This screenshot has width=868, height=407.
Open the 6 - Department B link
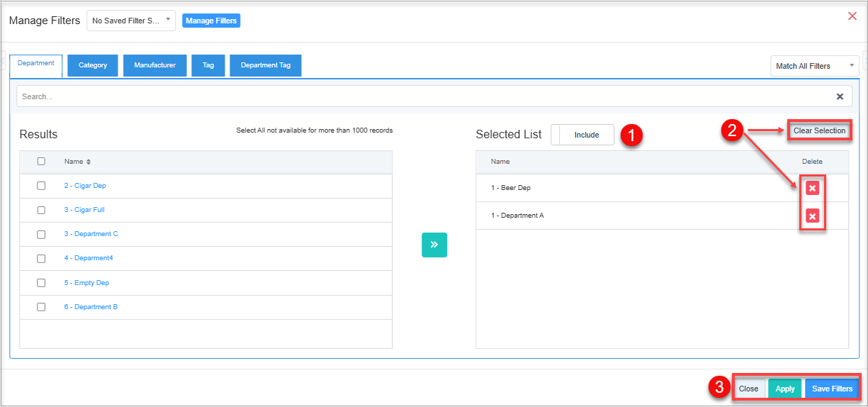pos(91,307)
